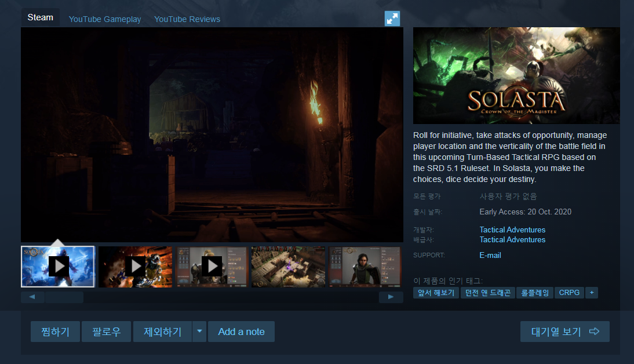634x364 pixels.
Task: Expand the dropdown arrow beside 제외하기
Action: [x=199, y=332]
